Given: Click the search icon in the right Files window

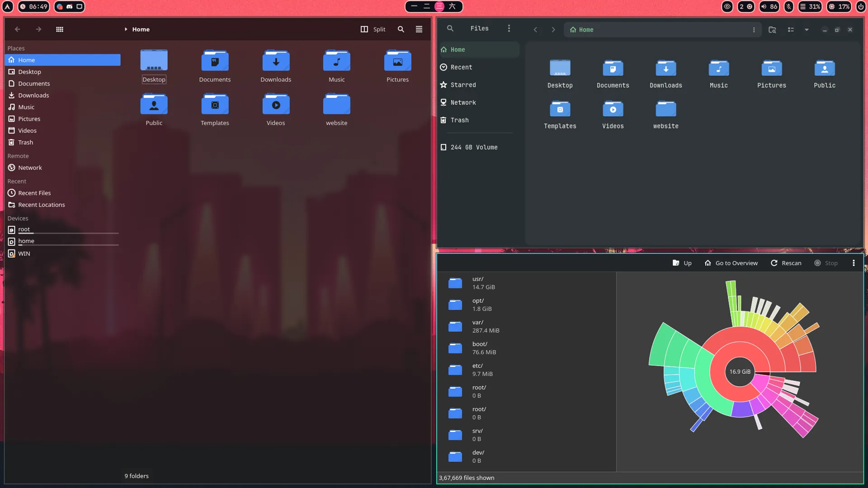Looking at the screenshot, I should click(x=450, y=28).
